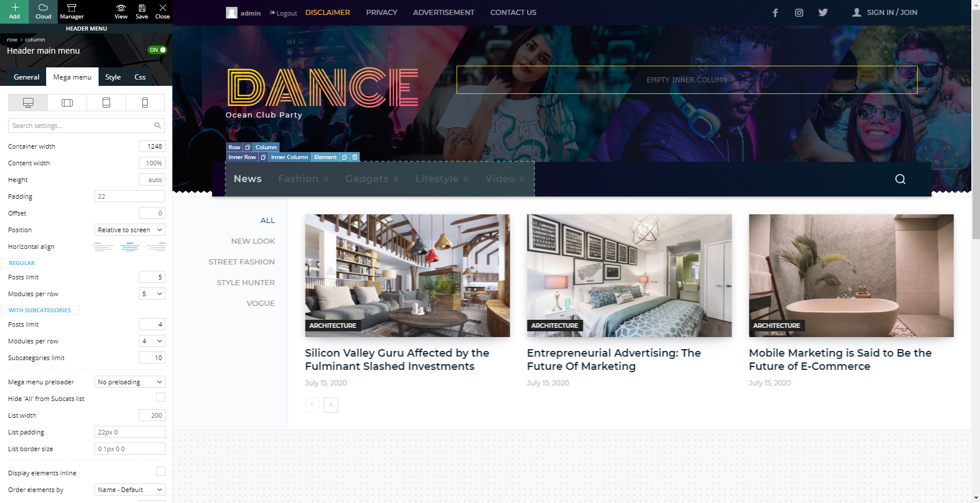Open the Lifestyle menu item
This screenshot has height=503, width=980.
point(442,179)
